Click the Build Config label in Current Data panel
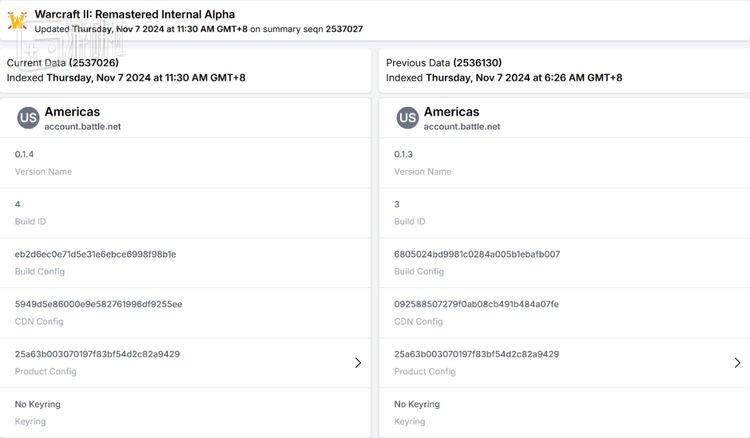This screenshot has width=750, height=438. coord(39,272)
